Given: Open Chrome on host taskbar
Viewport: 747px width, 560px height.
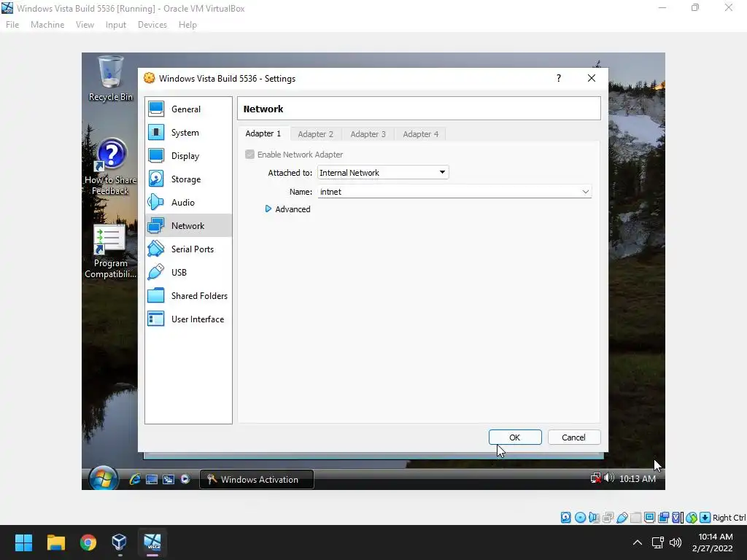Looking at the screenshot, I should [88, 542].
